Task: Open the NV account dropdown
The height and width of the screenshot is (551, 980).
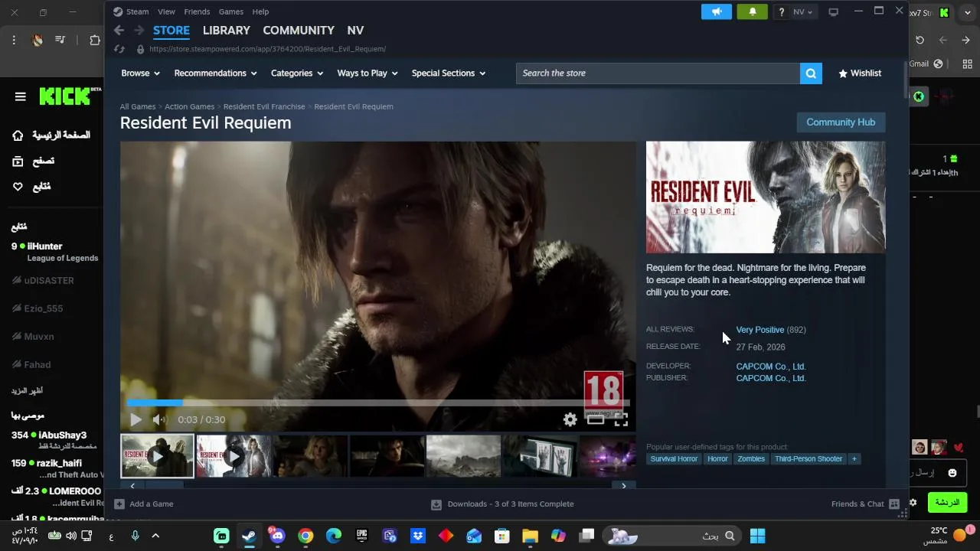Action: pyautogui.click(x=803, y=11)
